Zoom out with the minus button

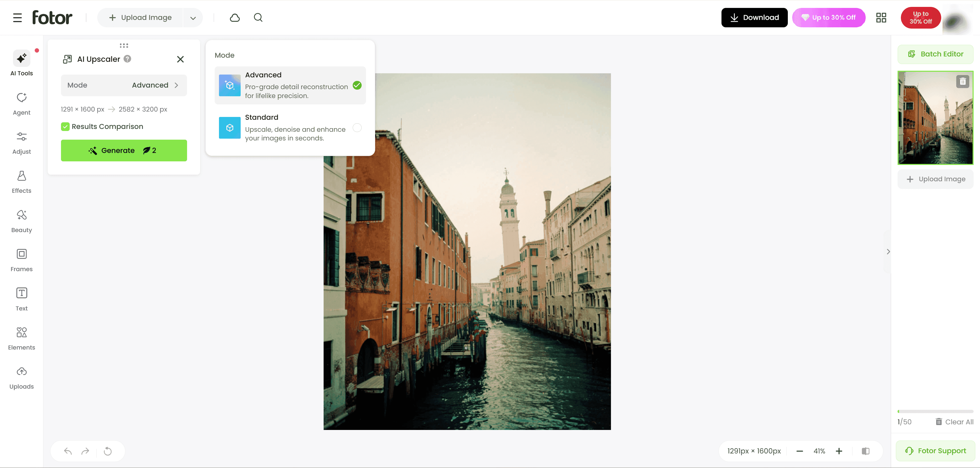coord(800,451)
